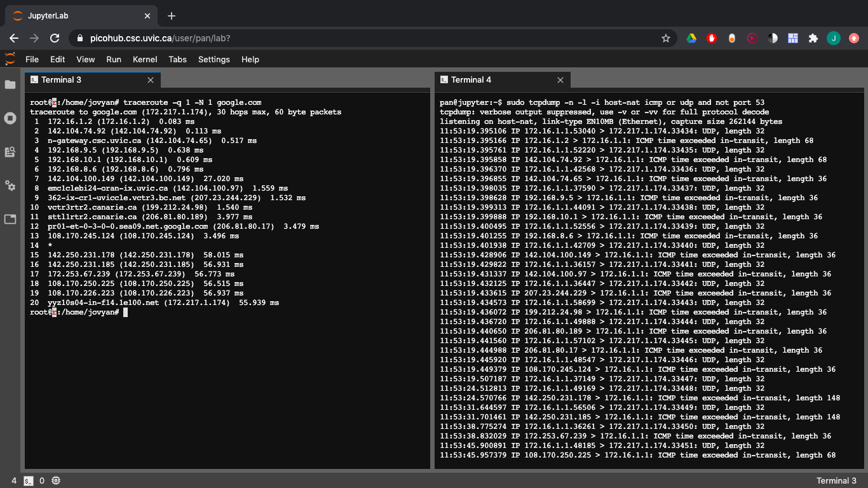Open a new browser tab

[x=172, y=16]
